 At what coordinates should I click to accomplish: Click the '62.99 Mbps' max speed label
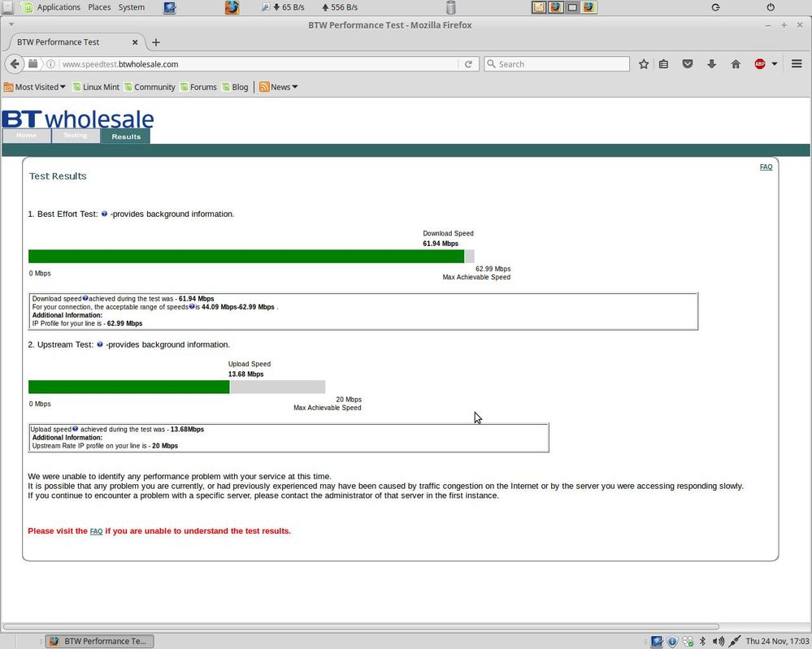click(x=493, y=269)
